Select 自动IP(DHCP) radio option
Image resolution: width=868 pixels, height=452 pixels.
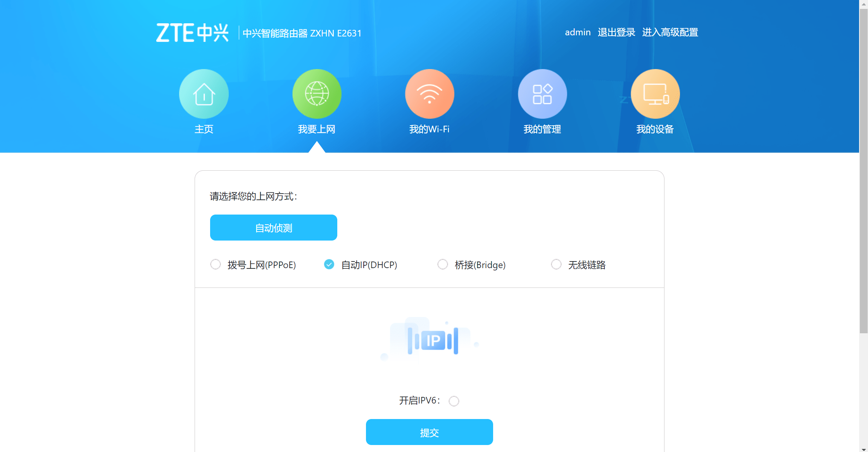click(329, 265)
